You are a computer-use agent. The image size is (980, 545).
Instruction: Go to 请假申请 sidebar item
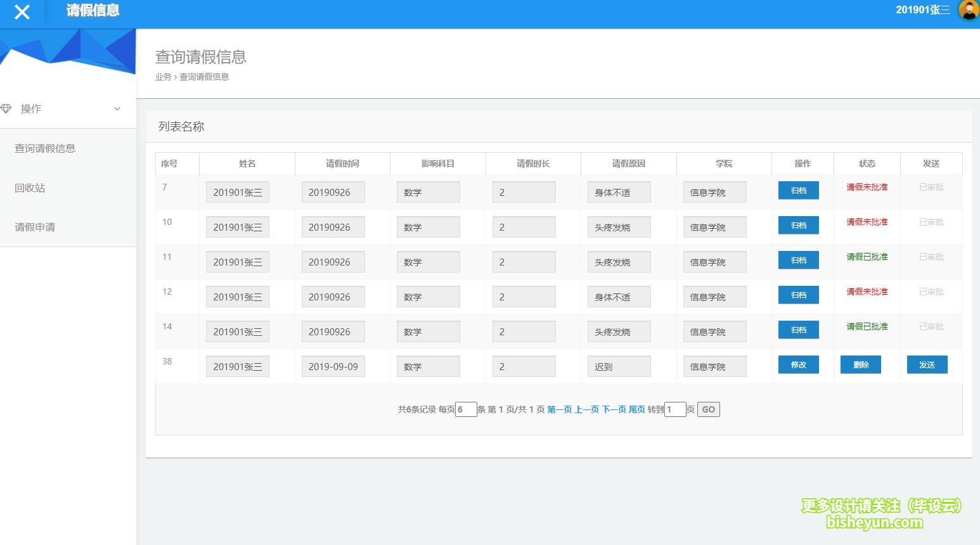point(35,227)
